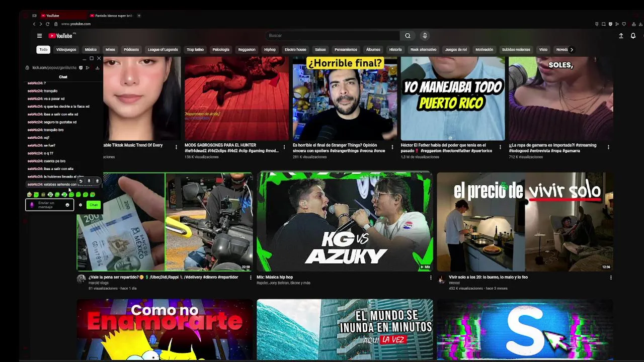
Task: Select the Motivación chip
Action: (484, 50)
